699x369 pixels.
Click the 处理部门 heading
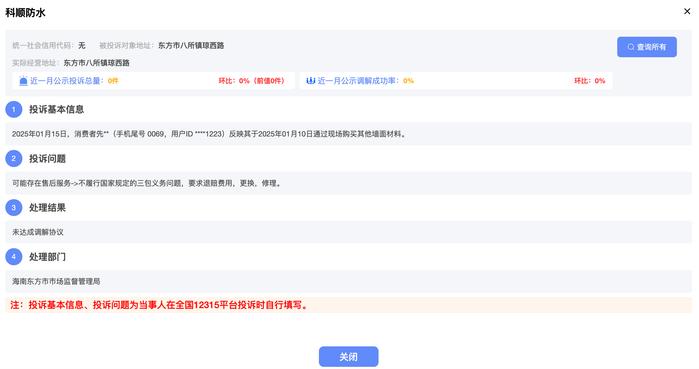(48, 257)
